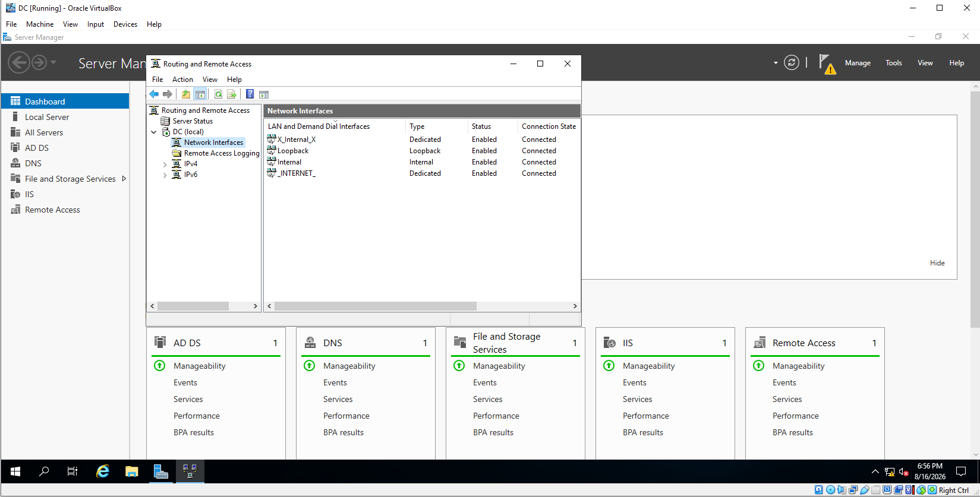The width and height of the screenshot is (980, 497).
Task: Open File menu in Routing and Remote Access
Action: [x=157, y=80]
